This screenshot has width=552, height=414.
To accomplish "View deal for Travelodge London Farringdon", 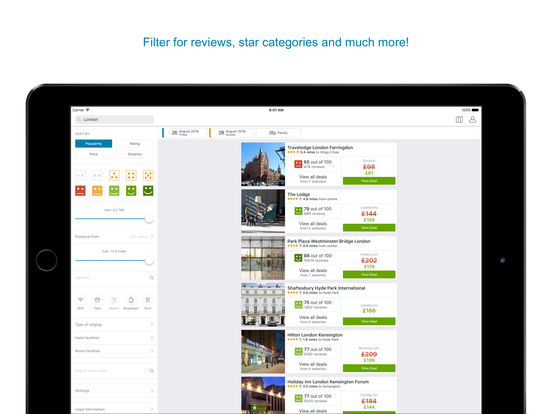I will point(369,181).
